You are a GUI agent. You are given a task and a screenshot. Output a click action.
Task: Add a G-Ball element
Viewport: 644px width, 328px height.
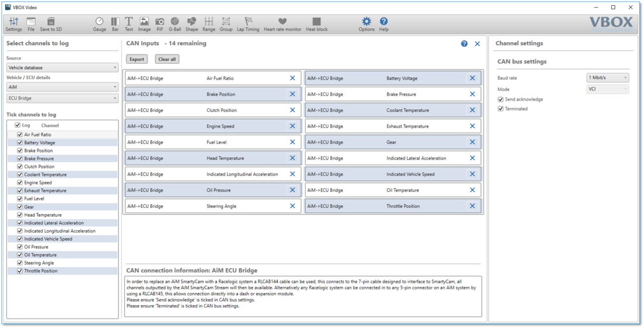coord(175,24)
